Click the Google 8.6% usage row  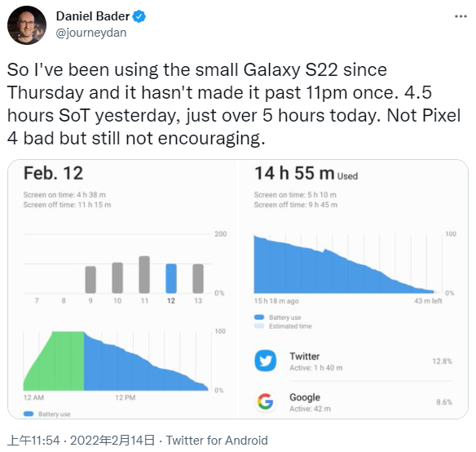point(354,402)
